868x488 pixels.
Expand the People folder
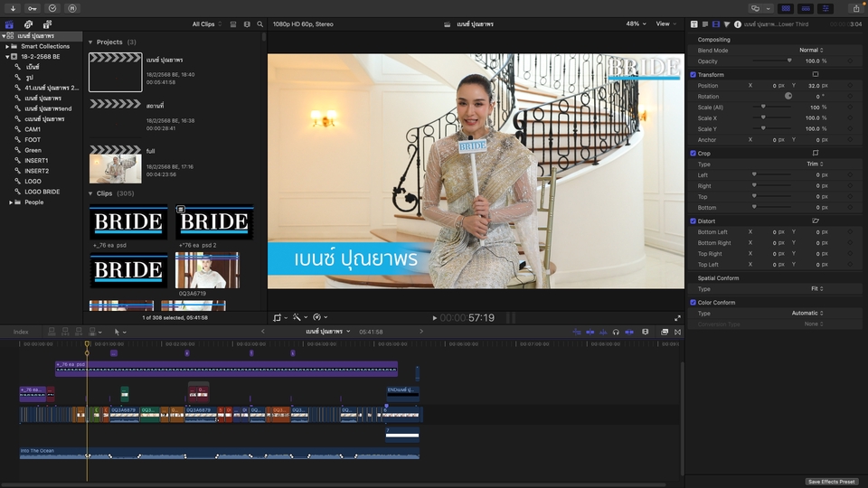click(11, 202)
